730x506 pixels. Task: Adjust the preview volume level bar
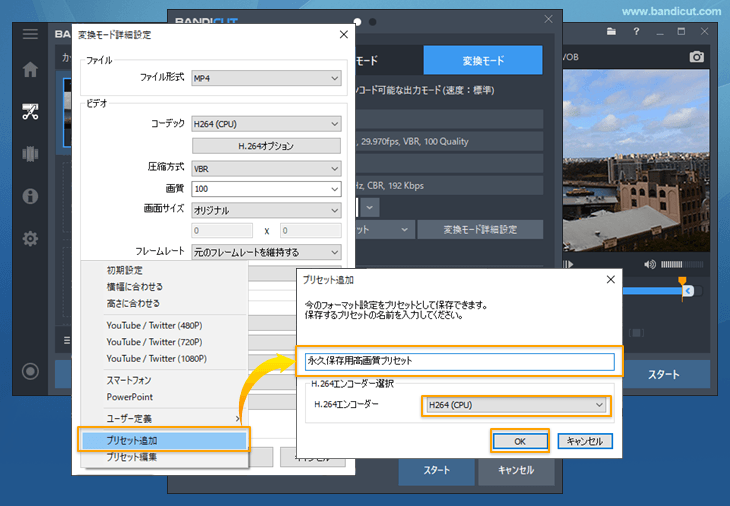(682, 264)
